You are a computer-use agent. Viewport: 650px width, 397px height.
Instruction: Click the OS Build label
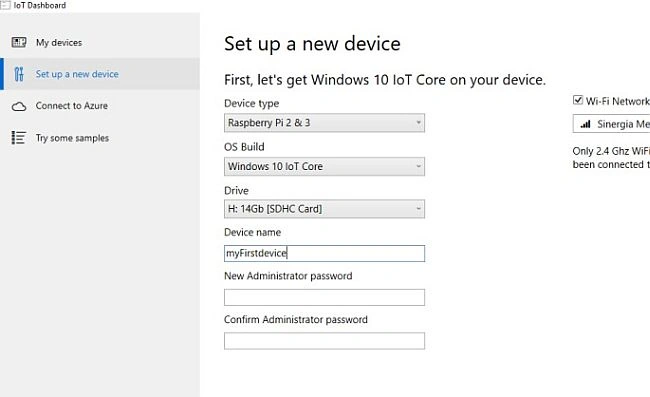tap(244, 147)
